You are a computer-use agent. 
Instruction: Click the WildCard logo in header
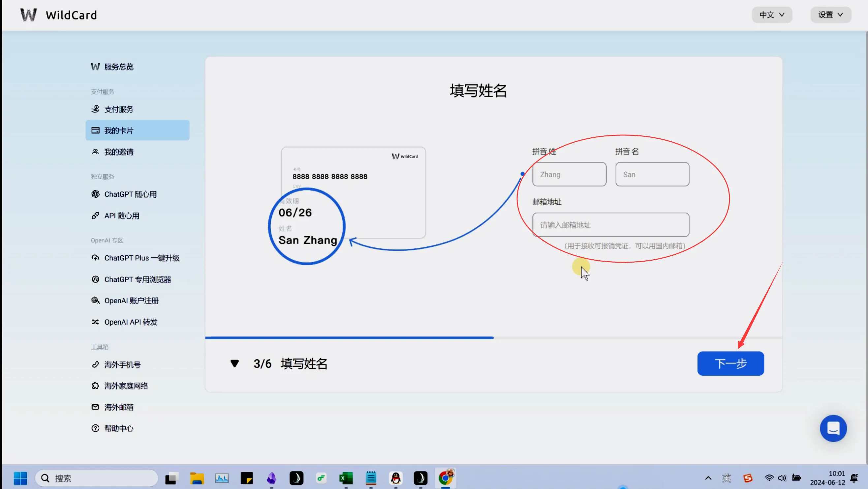(x=58, y=15)
